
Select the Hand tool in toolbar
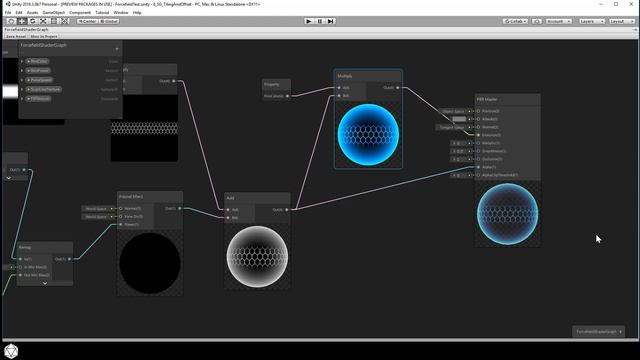click(x=11, y=21)
